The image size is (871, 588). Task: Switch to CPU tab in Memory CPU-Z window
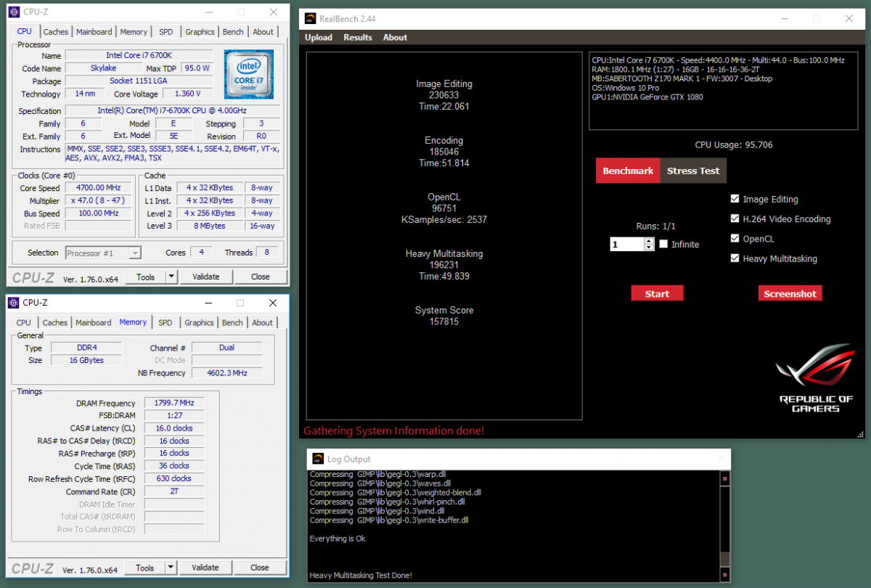pyautogui.click(x=24, y=323)
